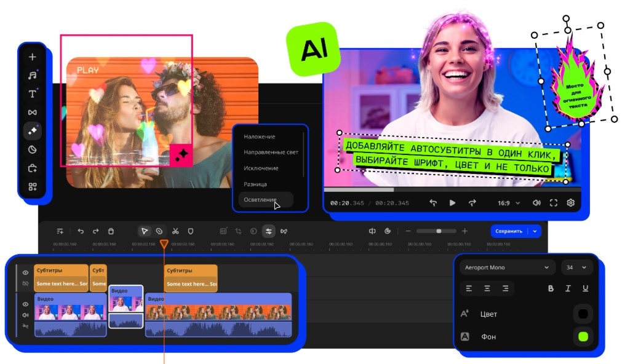Play the preview video
Viewport: 625px width, 364px height.
tap(452, 203)
